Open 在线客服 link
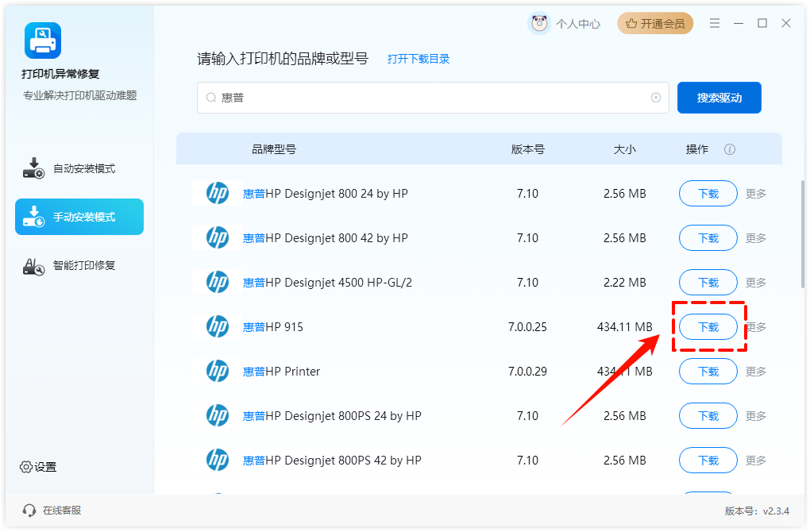The image size is (810, 532). [x=61, y=511]
